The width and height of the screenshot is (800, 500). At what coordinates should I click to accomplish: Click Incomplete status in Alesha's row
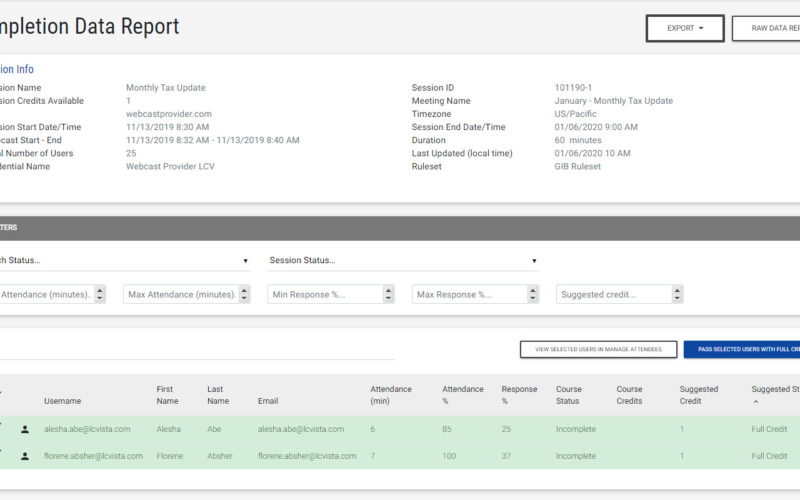tap(576, 429)
